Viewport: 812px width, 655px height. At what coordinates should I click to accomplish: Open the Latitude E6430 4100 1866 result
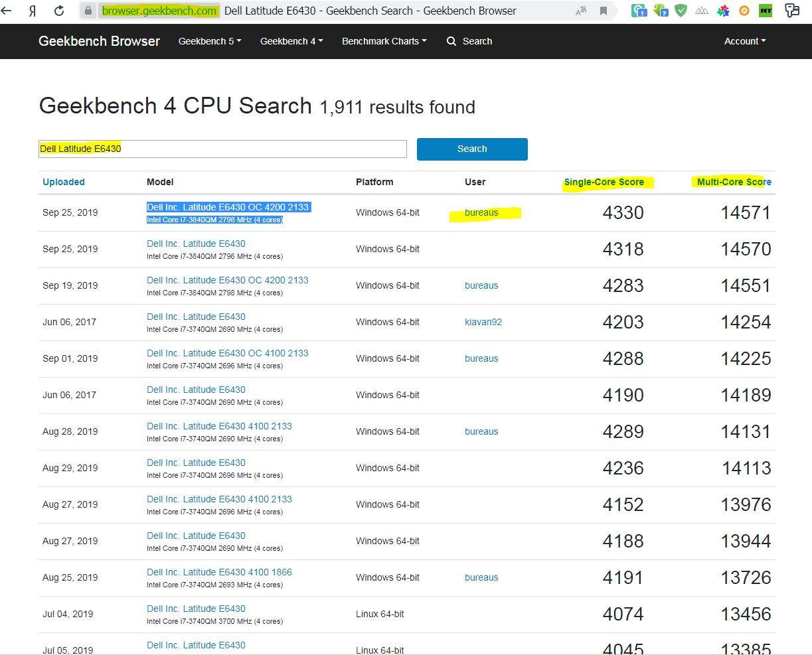coord(219,572)
